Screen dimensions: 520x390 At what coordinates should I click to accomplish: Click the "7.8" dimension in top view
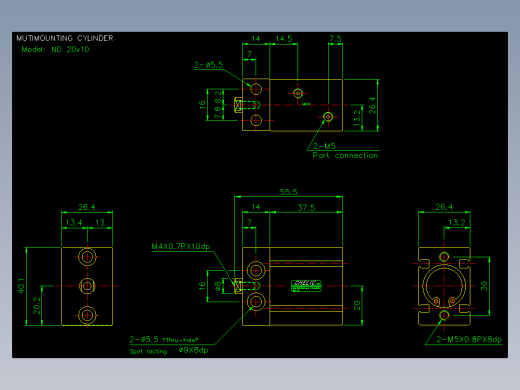click(218, 113)
